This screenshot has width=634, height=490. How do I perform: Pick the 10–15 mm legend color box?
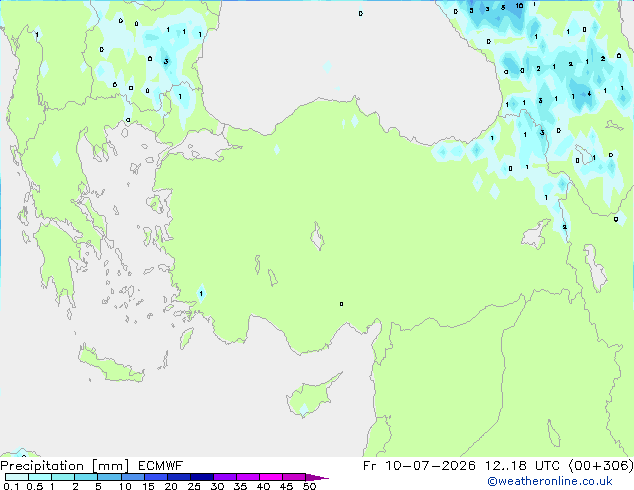(x=133, y=477)
